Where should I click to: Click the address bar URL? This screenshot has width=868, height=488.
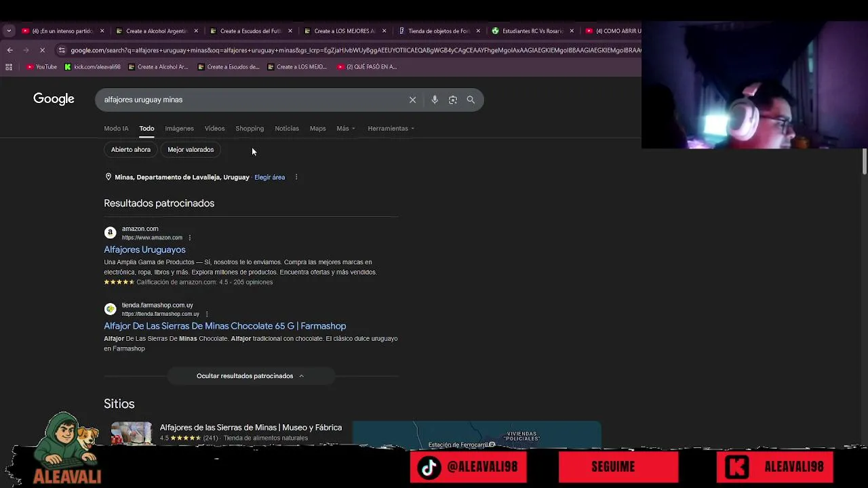(355, 50)
